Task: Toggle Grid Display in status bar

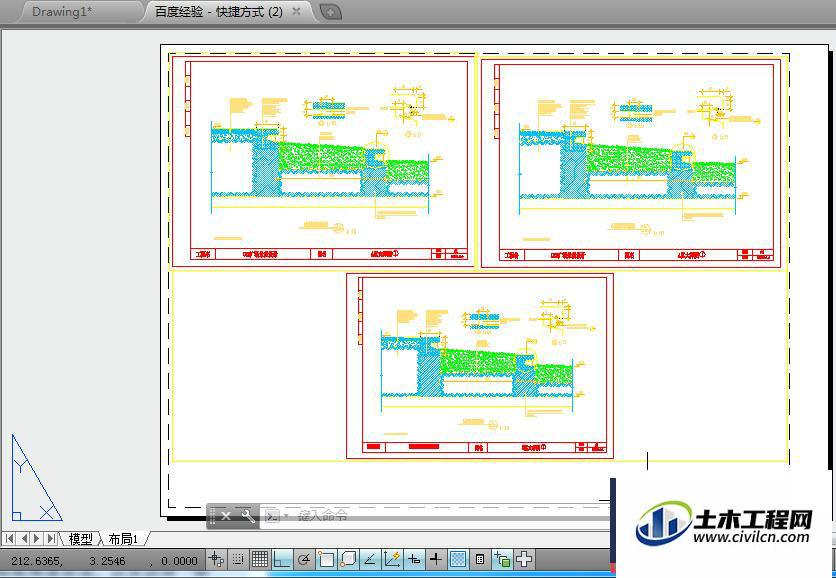Action: coord(260,559)
